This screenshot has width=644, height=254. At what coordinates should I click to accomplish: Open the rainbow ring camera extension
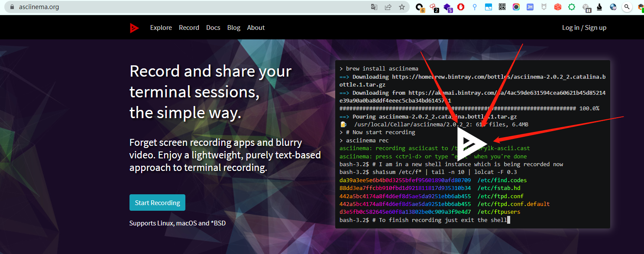coord(516,7)
